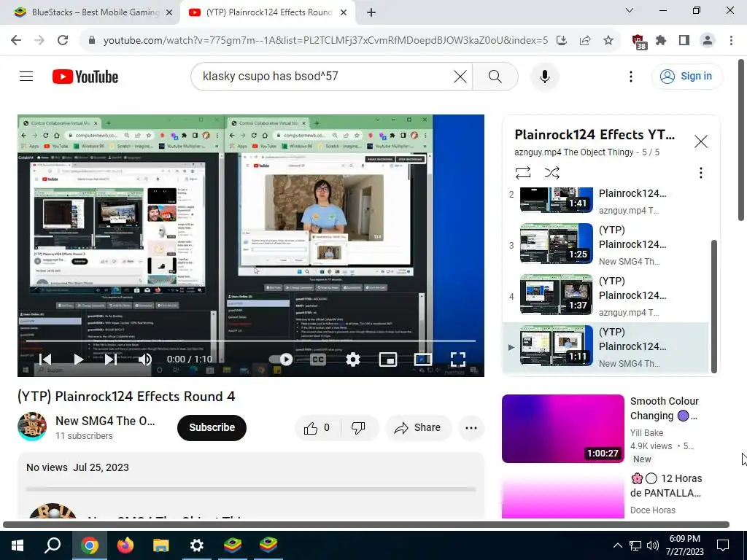Screen dimensions: 747x560
Task: Open the Extensions puzzle piece menu
Action: point(661,41)
